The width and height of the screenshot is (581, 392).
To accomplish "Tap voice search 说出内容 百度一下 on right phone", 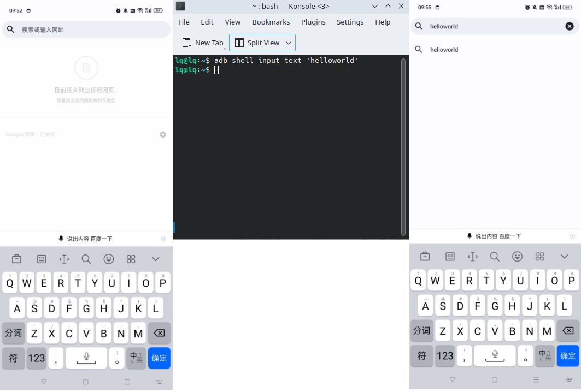I will tap(494, 236).
